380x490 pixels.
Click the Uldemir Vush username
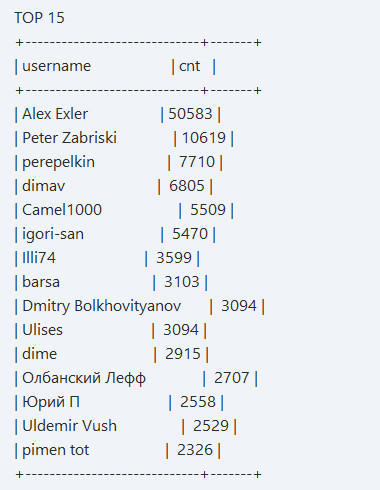tap(69, 426)
